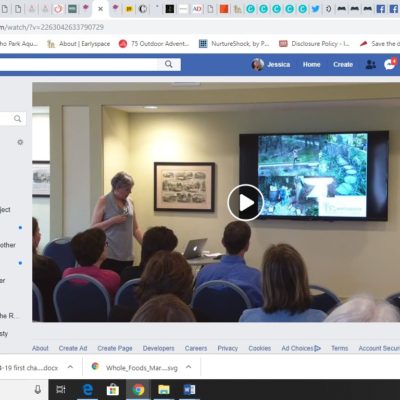Click the Privacy footer link
This screenshot has height=400, width=400.
228,348
